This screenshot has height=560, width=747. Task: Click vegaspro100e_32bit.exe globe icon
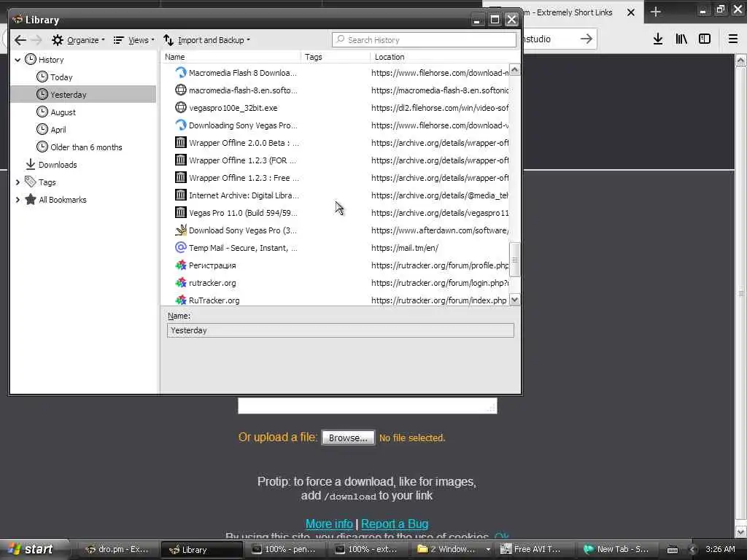click(x=181, y=108)
